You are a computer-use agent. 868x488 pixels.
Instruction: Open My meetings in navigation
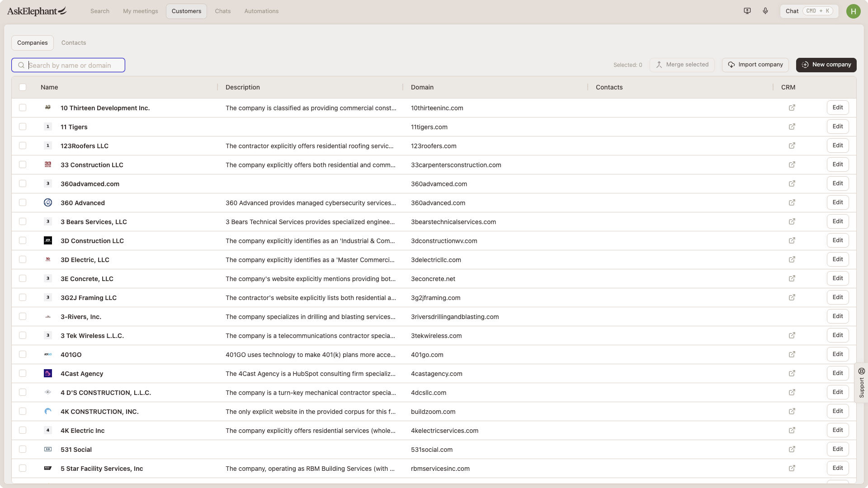(x=141, y=11)
